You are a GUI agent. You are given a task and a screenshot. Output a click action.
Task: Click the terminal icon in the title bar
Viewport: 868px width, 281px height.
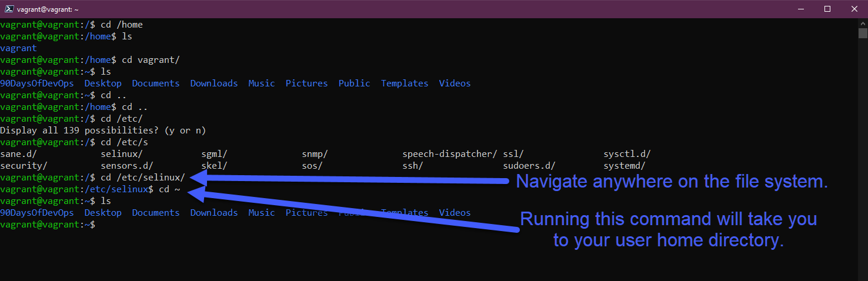click(9, 9)
